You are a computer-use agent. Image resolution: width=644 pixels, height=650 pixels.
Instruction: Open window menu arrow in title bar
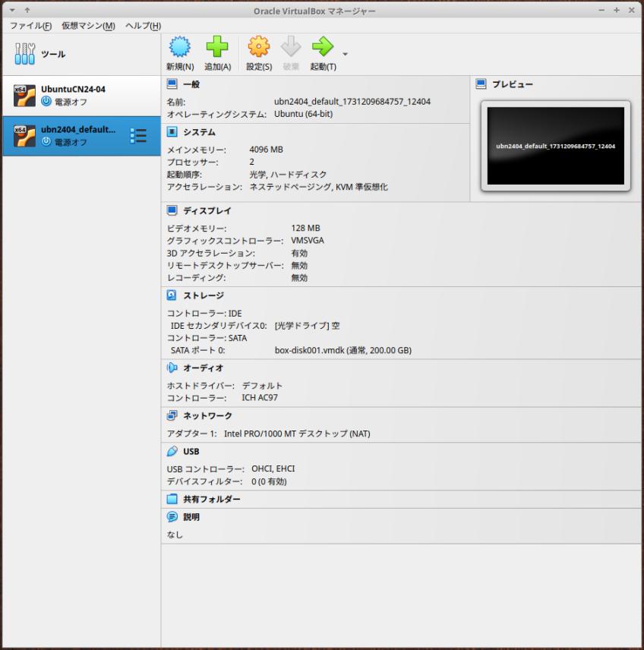click(12, 10)
